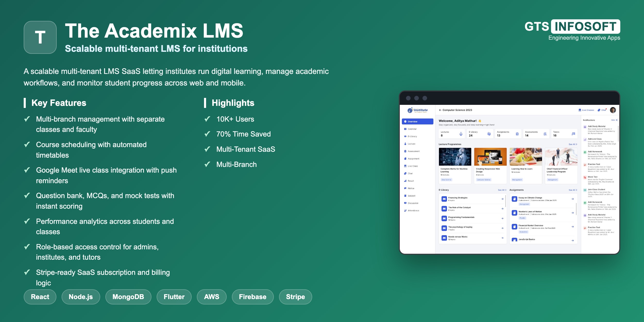Image resolution: width=644 pixels, height=322 pixels.
Task: Select the Overview tab in the sidebar
Action: tap(417, 122)
